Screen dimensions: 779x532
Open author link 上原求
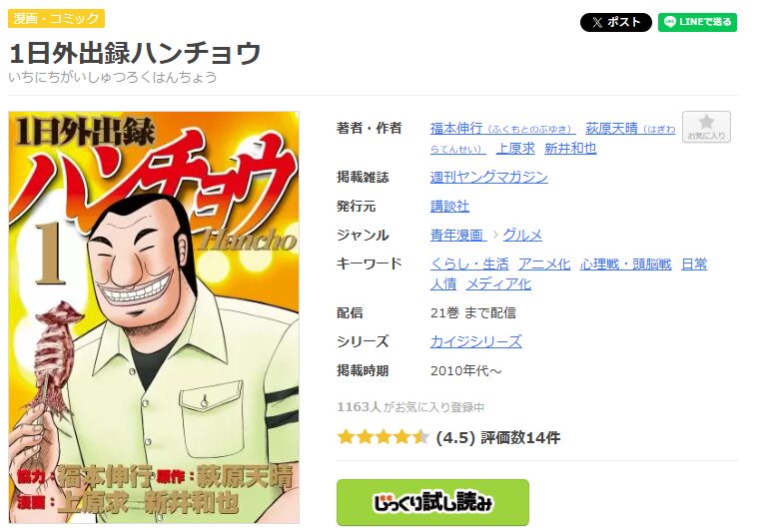tap(515, 148)
